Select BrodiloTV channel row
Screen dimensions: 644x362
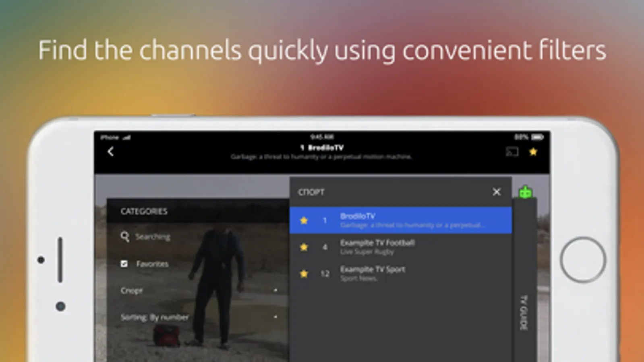[x=401, y=220]
